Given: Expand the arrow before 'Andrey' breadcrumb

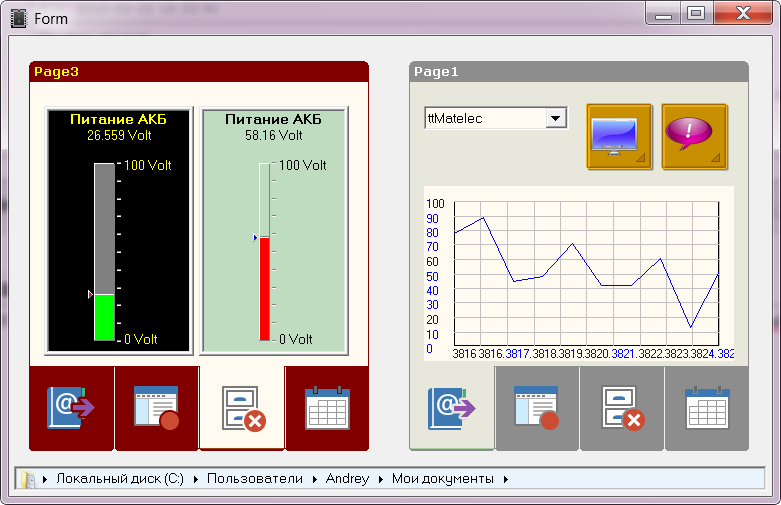Looking at the screenshot, I should 315,479.
